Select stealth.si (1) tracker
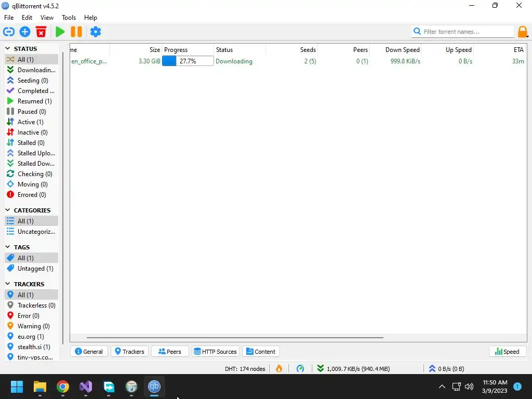 pos(31,347)
